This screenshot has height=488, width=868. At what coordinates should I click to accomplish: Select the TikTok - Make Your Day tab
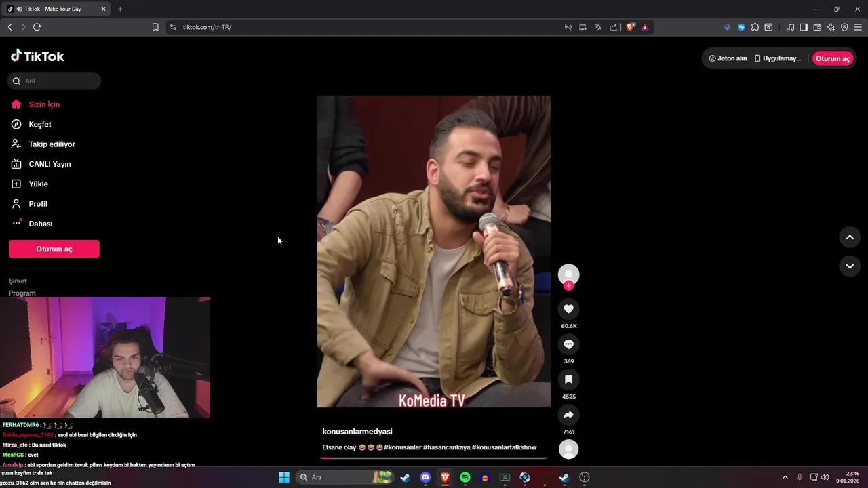tap(57, 9)
